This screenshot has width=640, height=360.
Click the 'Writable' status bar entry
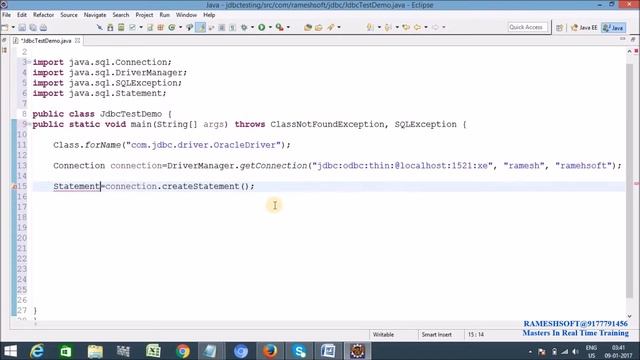click(383, 334)
